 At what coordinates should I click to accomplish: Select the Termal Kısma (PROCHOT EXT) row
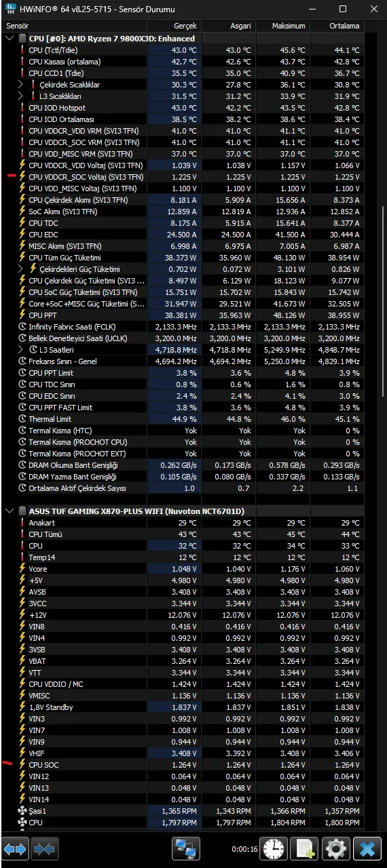point(183,454)
